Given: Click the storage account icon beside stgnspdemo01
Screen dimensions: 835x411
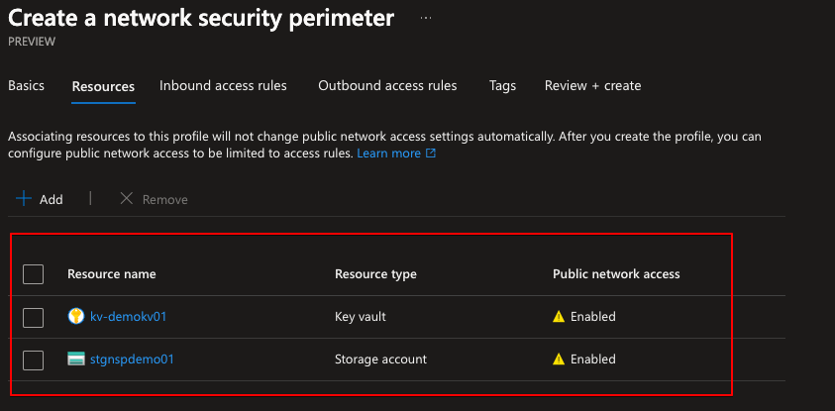Looking at the screenshot, I should point(75,359).
